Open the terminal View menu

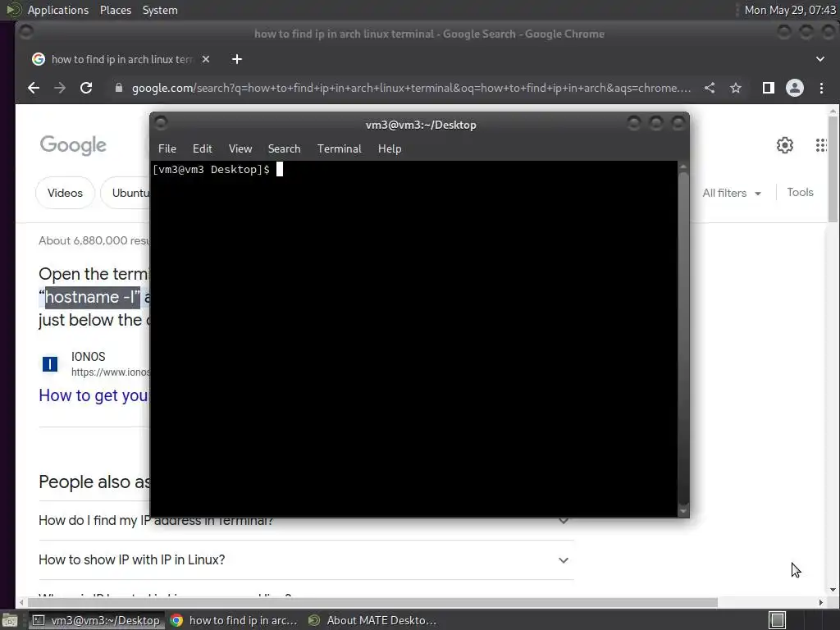tap(240, 149)
